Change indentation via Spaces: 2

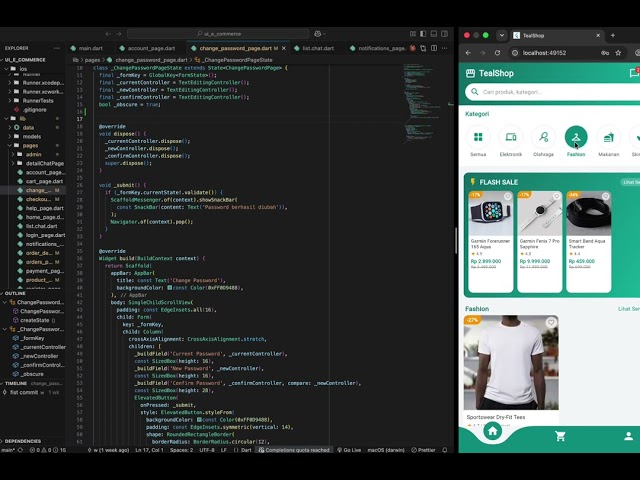coord(182,450)
